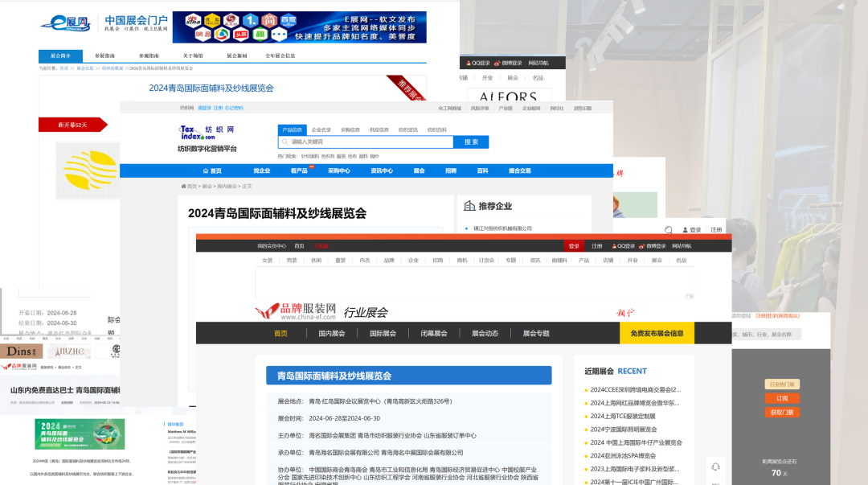Click the blue 搜索 button
The height and width of the screenshot is (485, 868).
[x=471, y=142]
